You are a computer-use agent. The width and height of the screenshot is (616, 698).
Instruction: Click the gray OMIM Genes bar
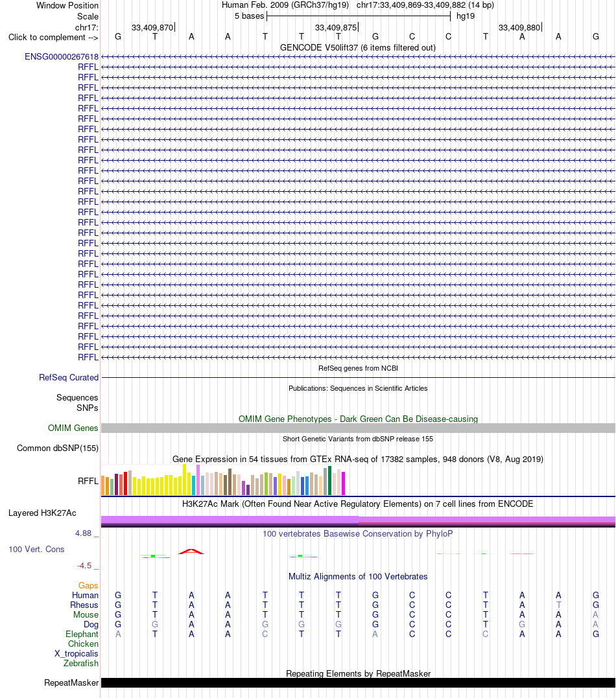click(358, 428)
